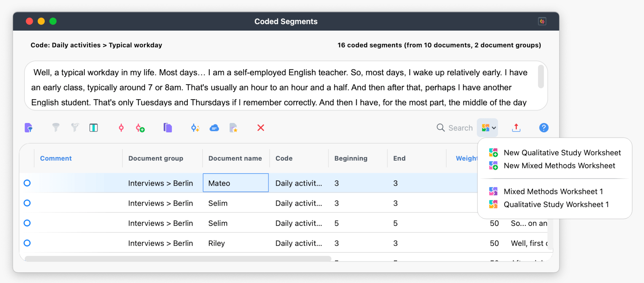Image resolution: width=644 pixels, height=283 pixels.
Task: Toggle circle on Selim row beginning at 5
Action: tap(27, 223)
